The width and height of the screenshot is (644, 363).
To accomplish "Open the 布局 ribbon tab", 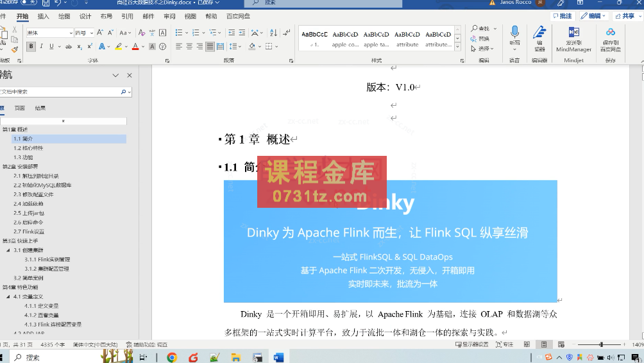I will (x=106, y=17).
